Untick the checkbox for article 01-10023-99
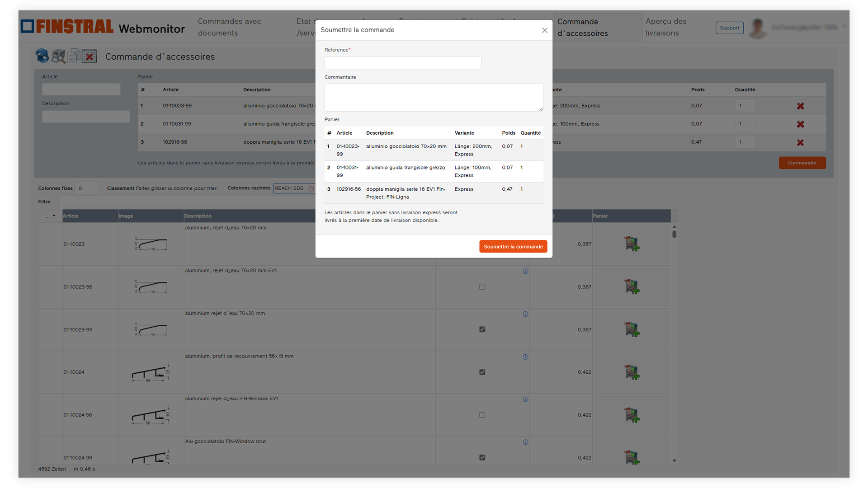868x488 pixels. (x=482, y=329)
